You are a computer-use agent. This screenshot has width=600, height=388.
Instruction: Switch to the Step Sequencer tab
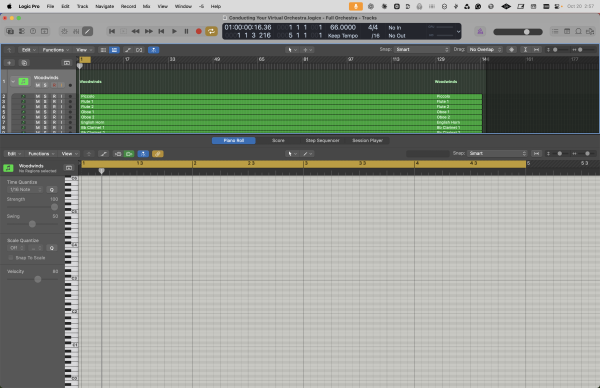click(322, 140)
